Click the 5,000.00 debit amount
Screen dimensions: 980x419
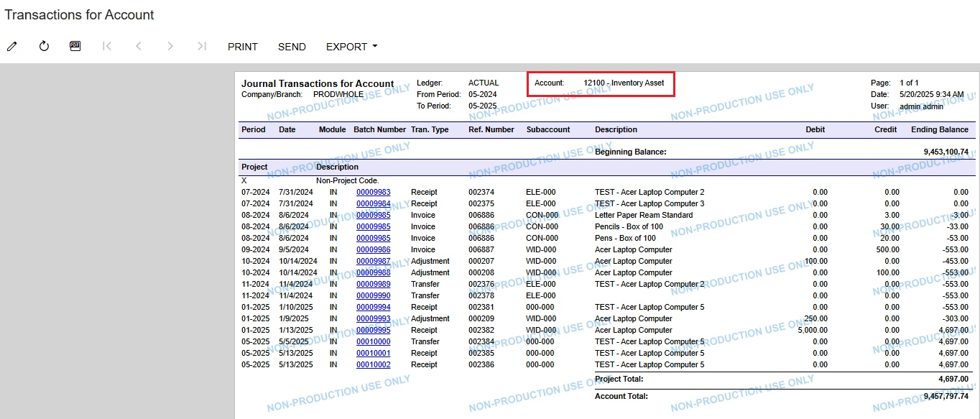coord(813,330)
